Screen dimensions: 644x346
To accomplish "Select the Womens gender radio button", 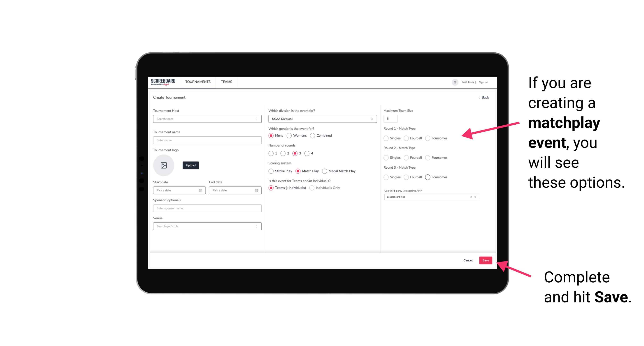I will pos(290,135).
